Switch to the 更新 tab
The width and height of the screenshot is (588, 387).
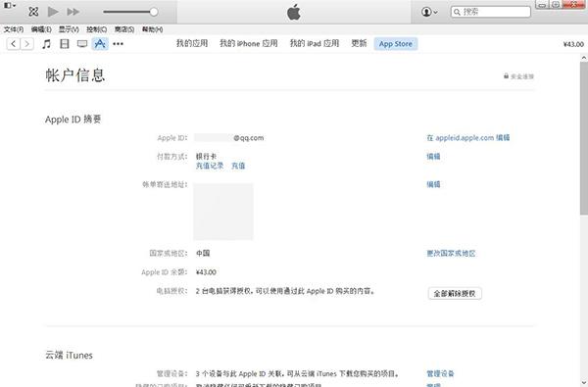click(x=359, y=43)
